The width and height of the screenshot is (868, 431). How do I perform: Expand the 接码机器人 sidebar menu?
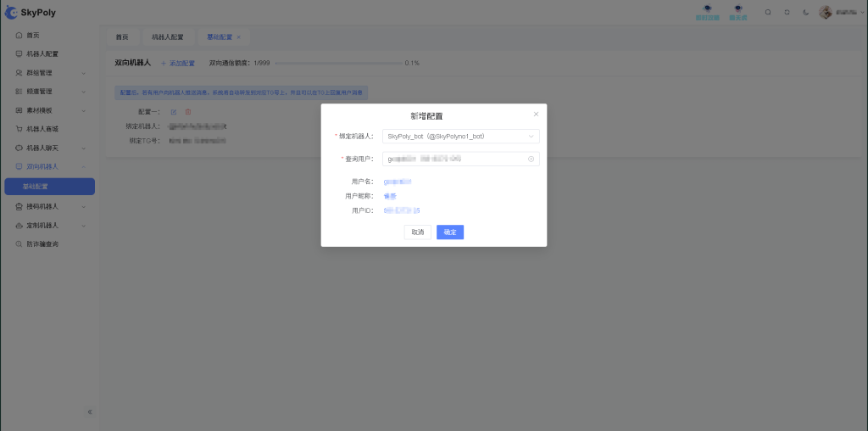point(49,206)
